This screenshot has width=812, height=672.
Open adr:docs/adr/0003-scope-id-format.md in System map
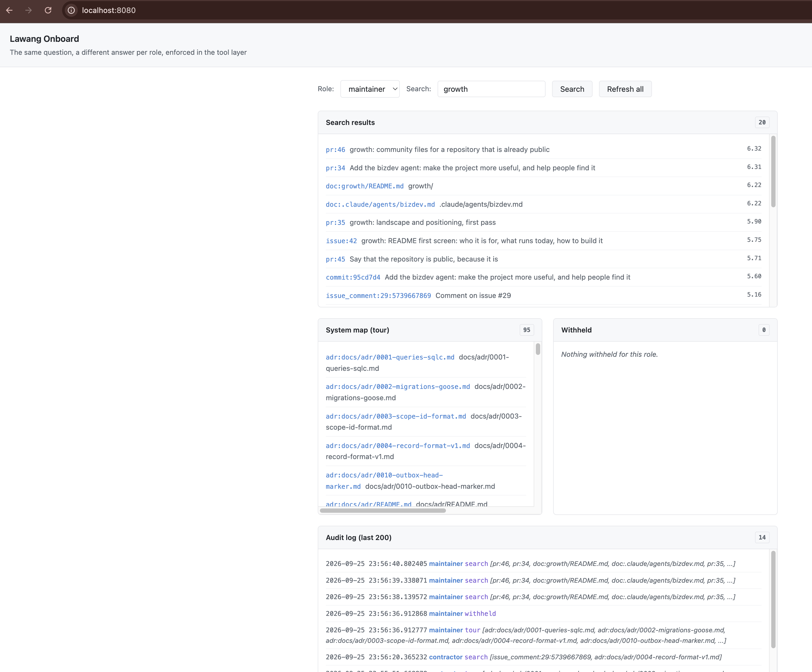(x=395, y=416)
